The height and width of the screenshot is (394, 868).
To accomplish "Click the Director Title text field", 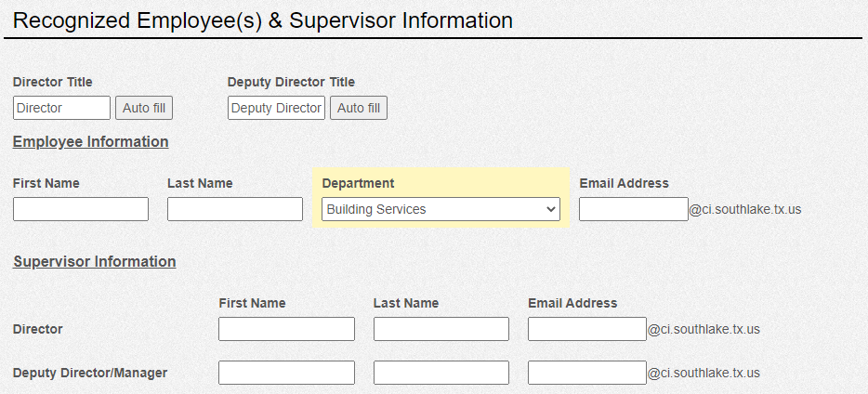I will [x=61, y=108].
